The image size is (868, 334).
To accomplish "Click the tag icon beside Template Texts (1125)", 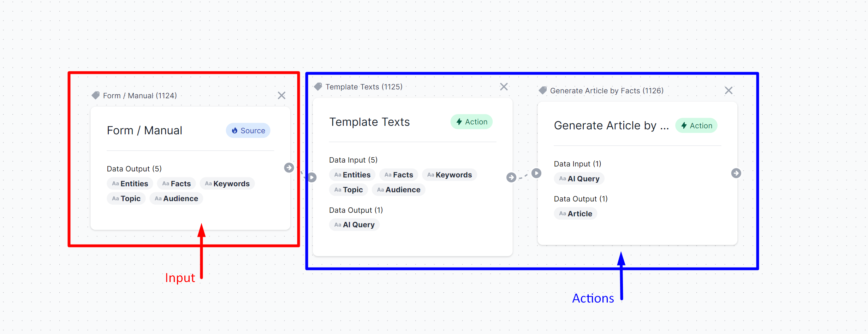I will [318, 87].
